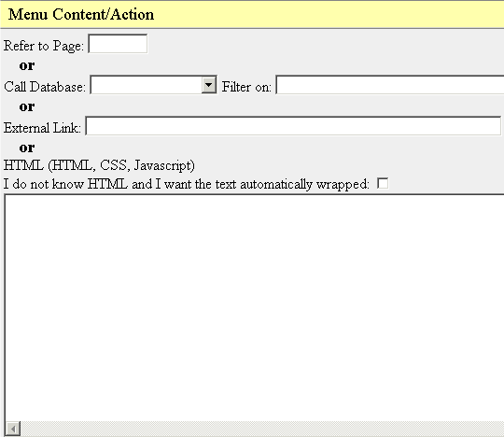Click the 'I do not know HTML' text
504x437 pixels.
(x=186, y=184)
